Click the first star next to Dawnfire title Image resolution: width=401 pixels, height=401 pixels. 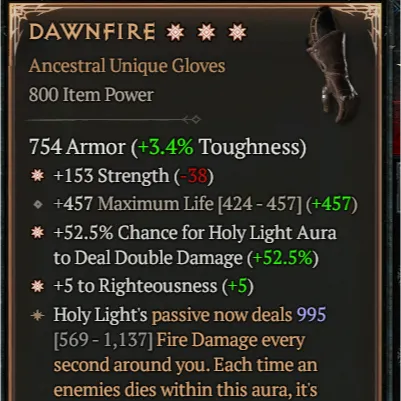point(175,33)
